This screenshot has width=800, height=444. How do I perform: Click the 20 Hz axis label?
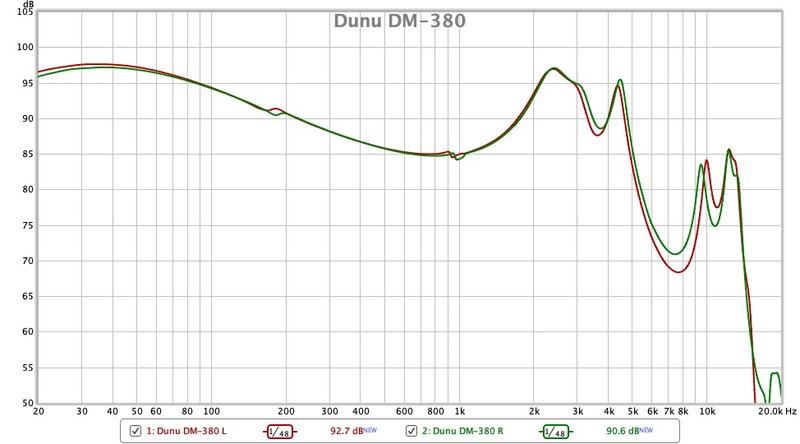pos(39,411)
